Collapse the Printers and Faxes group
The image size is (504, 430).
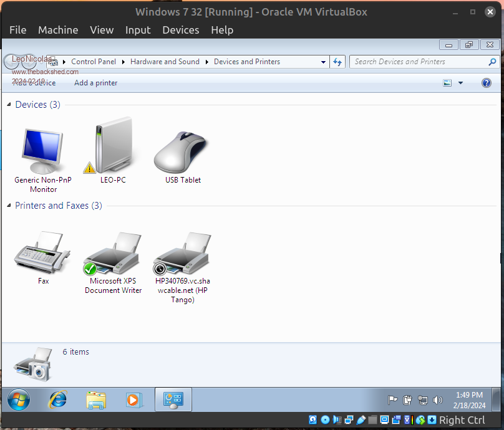click(9, 206)
